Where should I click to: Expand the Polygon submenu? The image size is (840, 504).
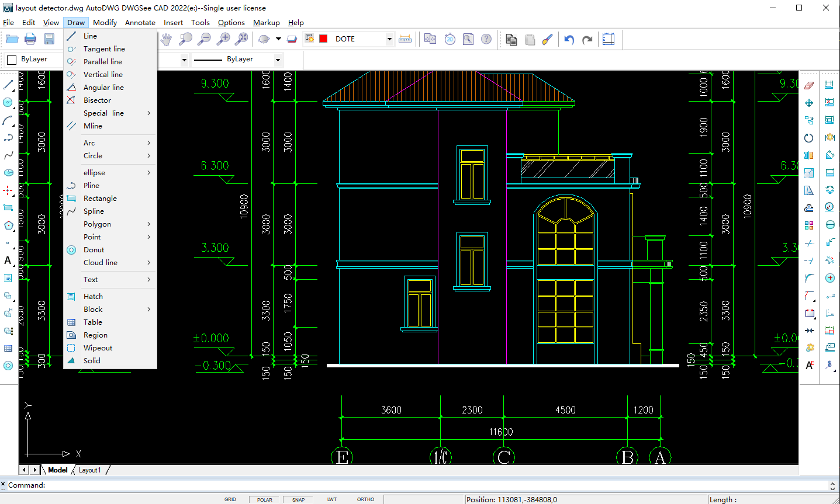tap(110, 224)
